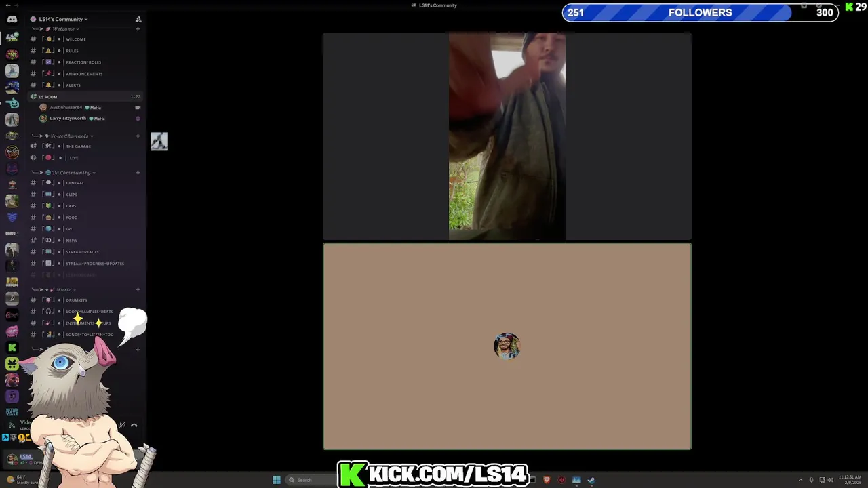Select the LS Room voice channel
The width and height of the screenshot is (868, 488).
(85, 97)
